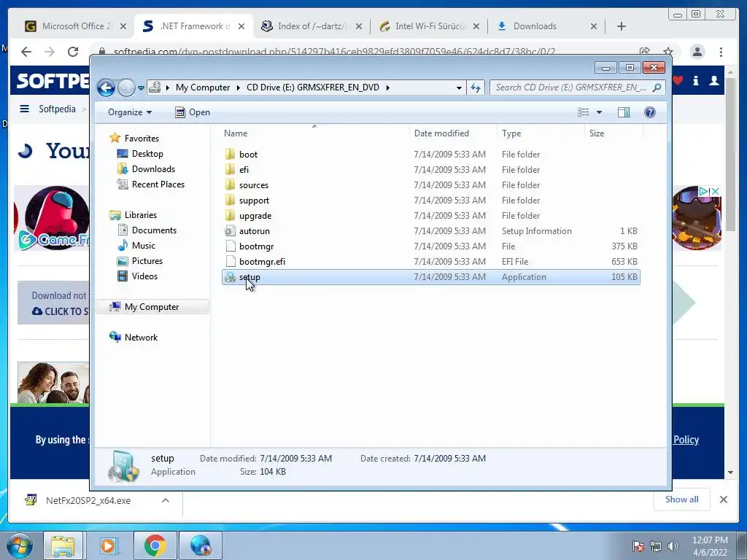Select the bootmgr.efi file

coord(430,262)
